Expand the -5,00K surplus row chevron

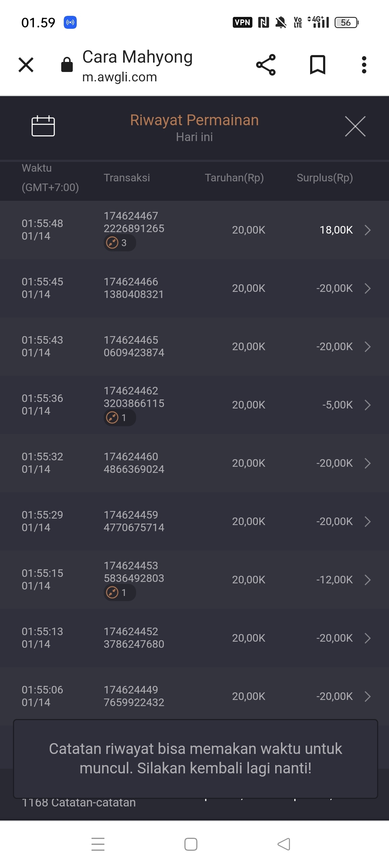pos(367,405)
